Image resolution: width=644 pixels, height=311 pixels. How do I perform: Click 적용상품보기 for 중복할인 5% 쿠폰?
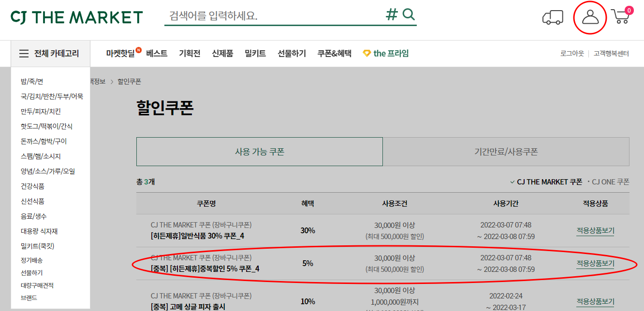595,264
